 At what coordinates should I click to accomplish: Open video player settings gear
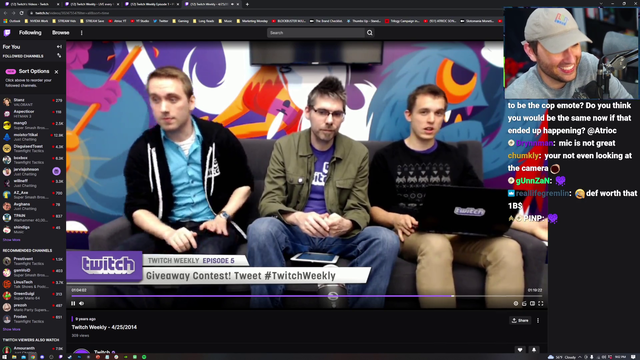(516, 303)
